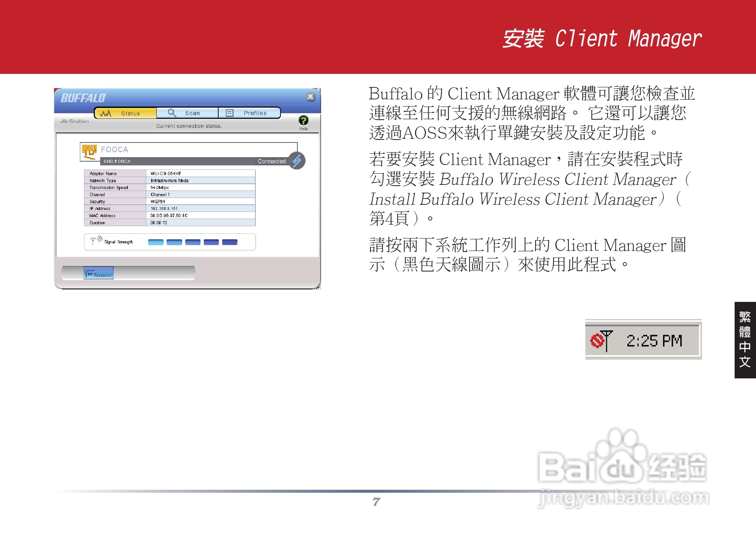Screen dimensions: 756x540
Task: Click the BUFFALO logo in the title bar
Action: coord(83,98)
